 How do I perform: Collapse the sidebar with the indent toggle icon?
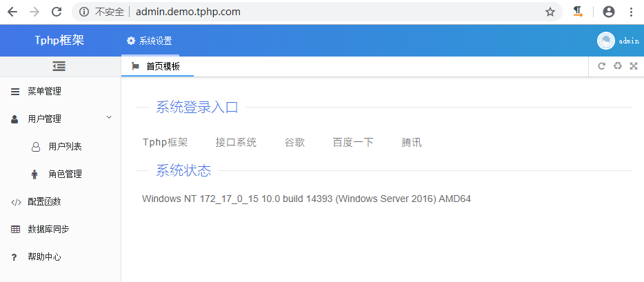[59, 66]
